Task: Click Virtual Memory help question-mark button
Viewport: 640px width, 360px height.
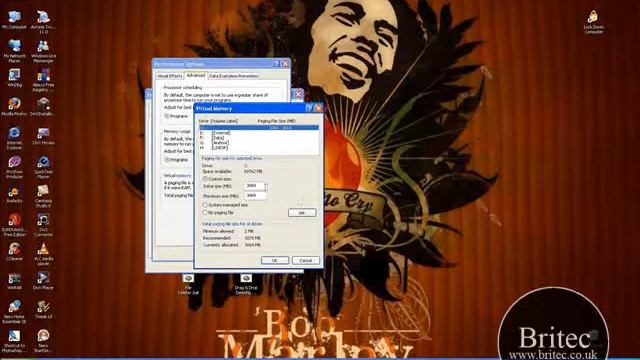Action: coord(309,108)
